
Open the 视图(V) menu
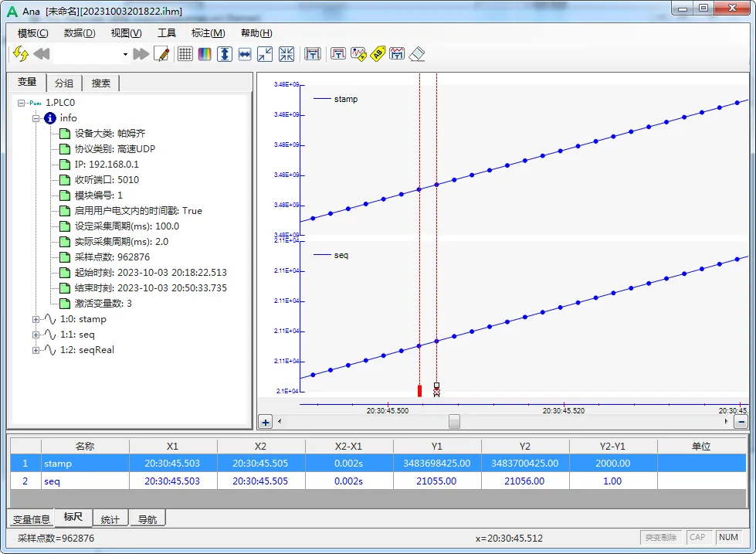(x=127, y=33)
